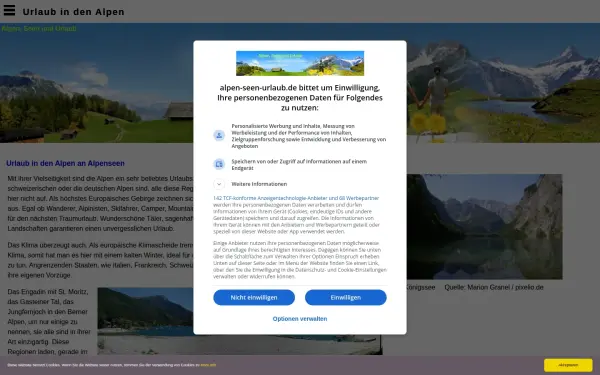
Task: Click the paragraph starting 'Das Engadin mit St. Moritz'
Action: (x=49, y=321)
